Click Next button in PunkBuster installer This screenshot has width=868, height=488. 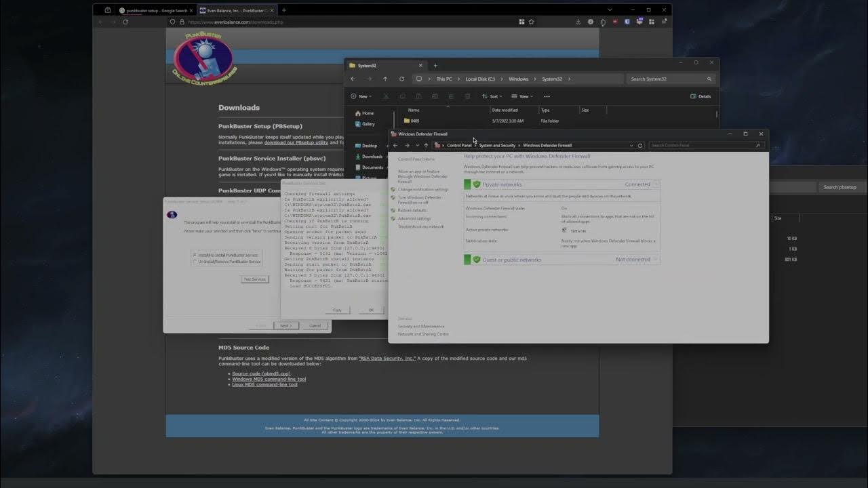tap(286, 325)
